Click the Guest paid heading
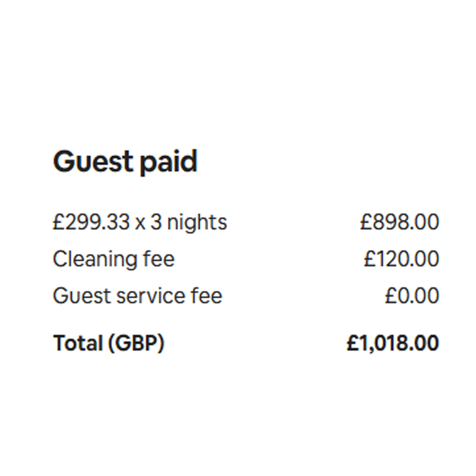The width and height of the screenshot is (476, 476). coord(125,161)
